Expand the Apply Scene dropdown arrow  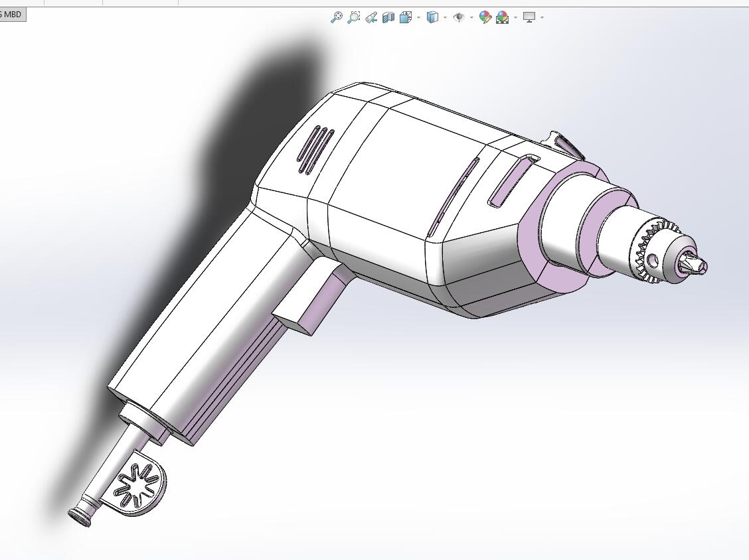[515, 18]
